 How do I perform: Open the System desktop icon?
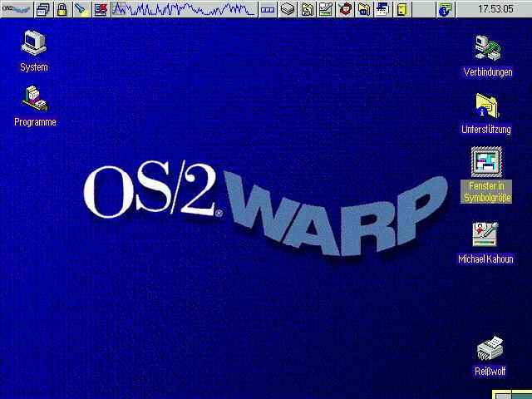click(x=34, y=43)
